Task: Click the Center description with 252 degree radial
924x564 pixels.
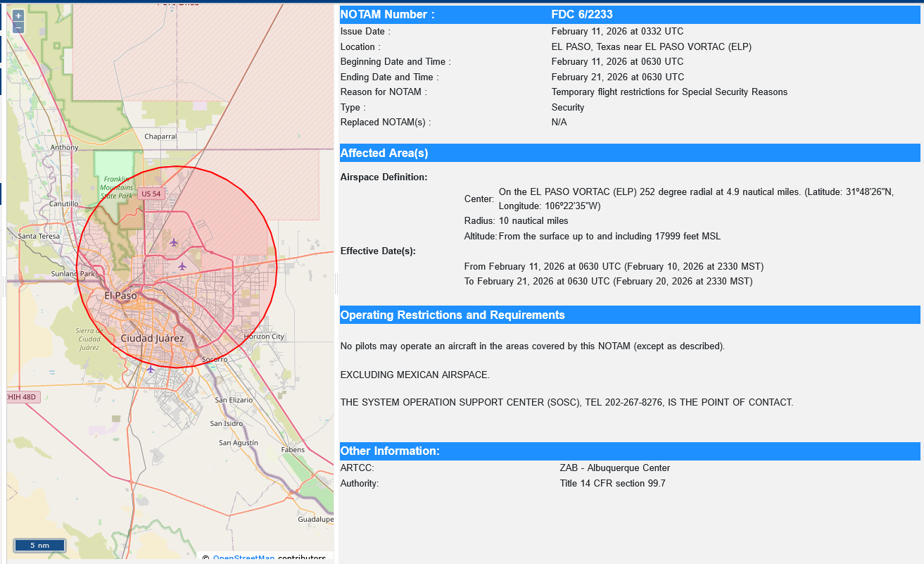Action: click(x=696, y=199)
